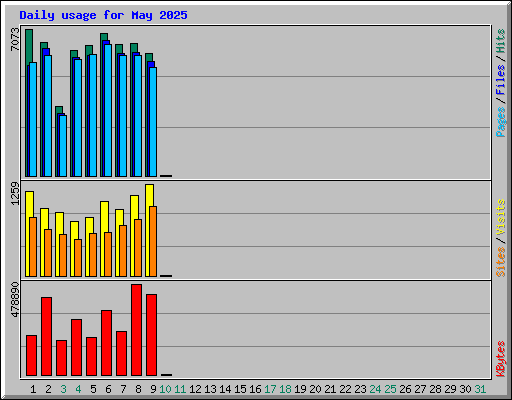
Task: Click the 'Hits' legend label
Action: tap(501, 41)
